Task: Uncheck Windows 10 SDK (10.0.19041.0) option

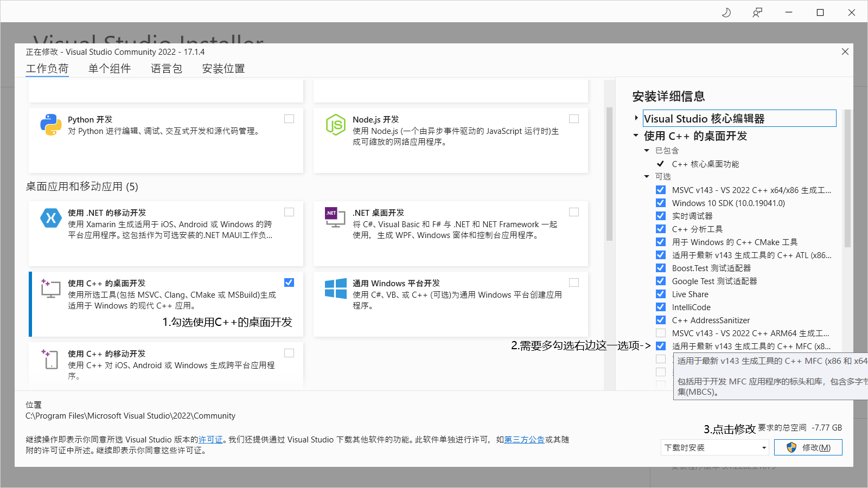Action: tap(661, 203)
